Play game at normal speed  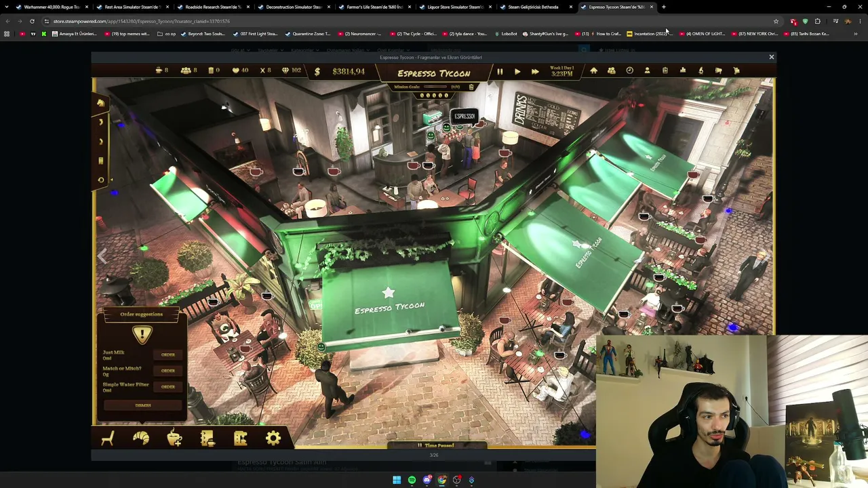(x=517, y=71)
